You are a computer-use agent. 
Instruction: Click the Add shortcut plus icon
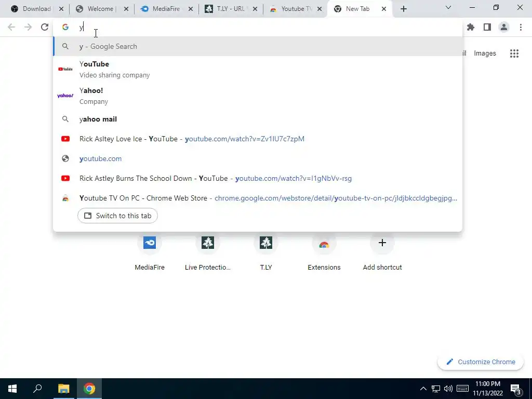[382, 243]
